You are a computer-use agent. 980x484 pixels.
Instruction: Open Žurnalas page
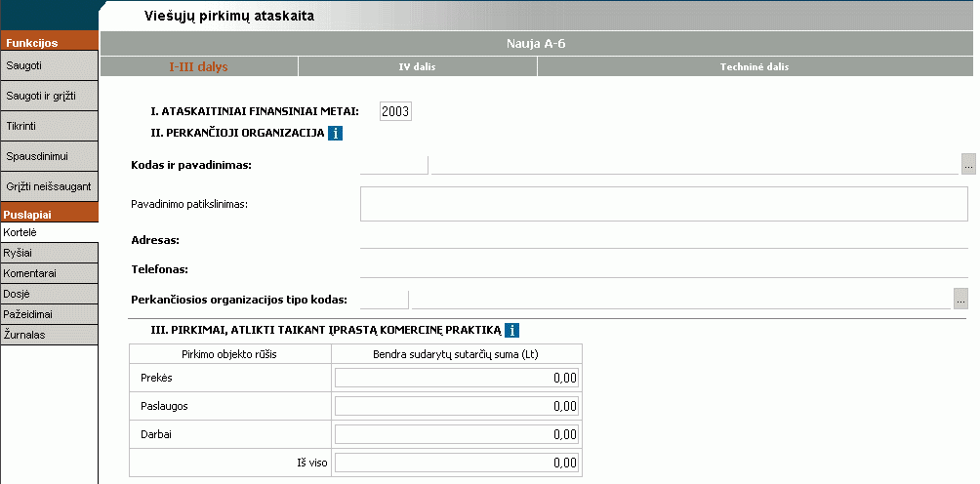[50, 335]
